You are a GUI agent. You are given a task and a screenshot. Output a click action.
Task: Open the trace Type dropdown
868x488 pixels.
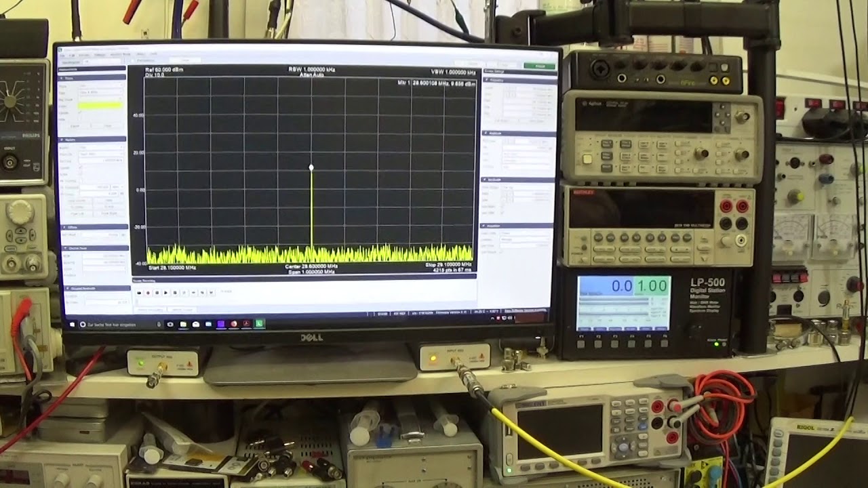100,92
